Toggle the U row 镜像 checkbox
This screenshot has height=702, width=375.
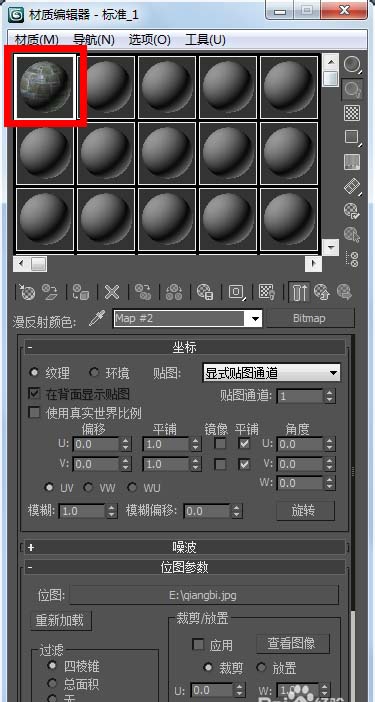click(x=220, y=444)
